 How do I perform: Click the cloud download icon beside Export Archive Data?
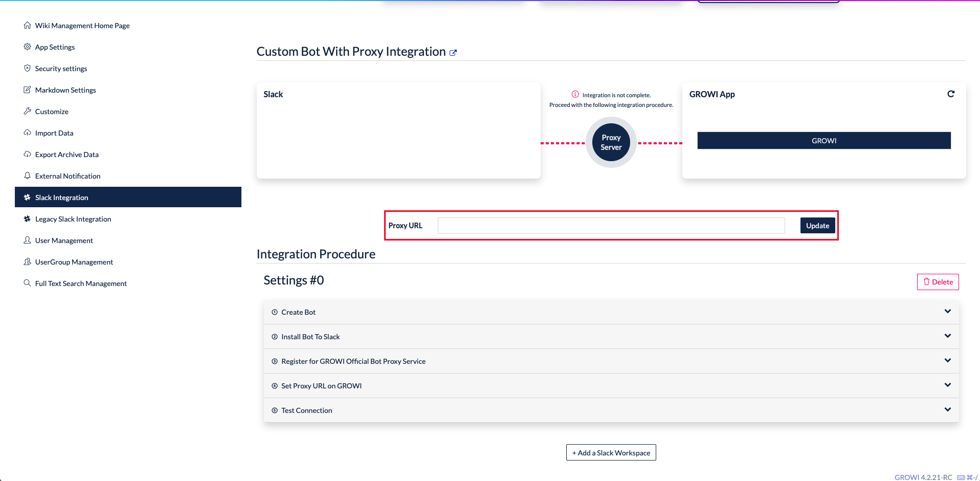27,154
